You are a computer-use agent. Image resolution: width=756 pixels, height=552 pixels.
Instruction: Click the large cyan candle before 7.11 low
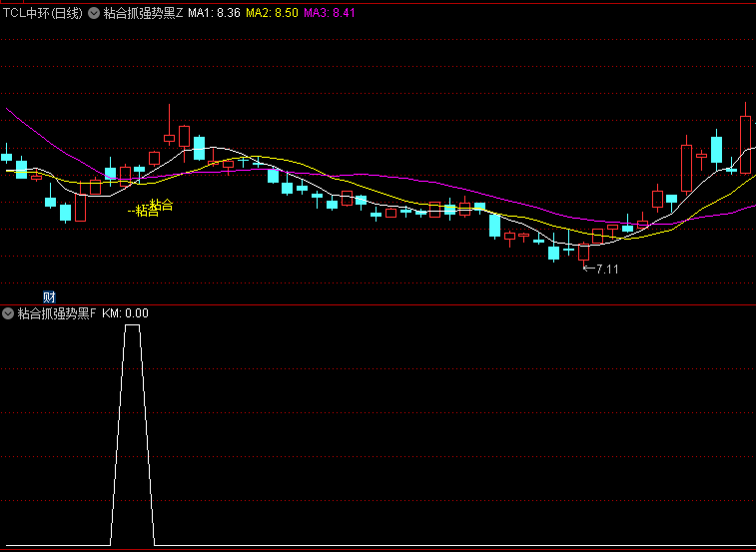click(x=494, y=227)
